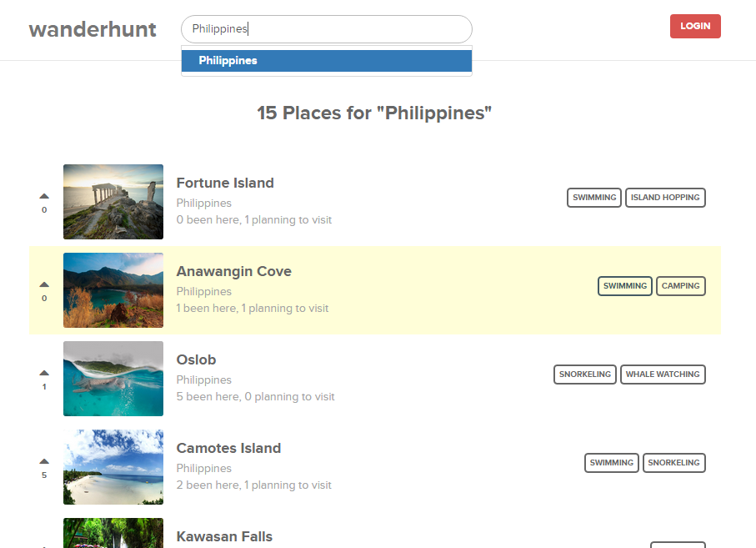Click Philippines under Camotes Island

pos(204,468)
